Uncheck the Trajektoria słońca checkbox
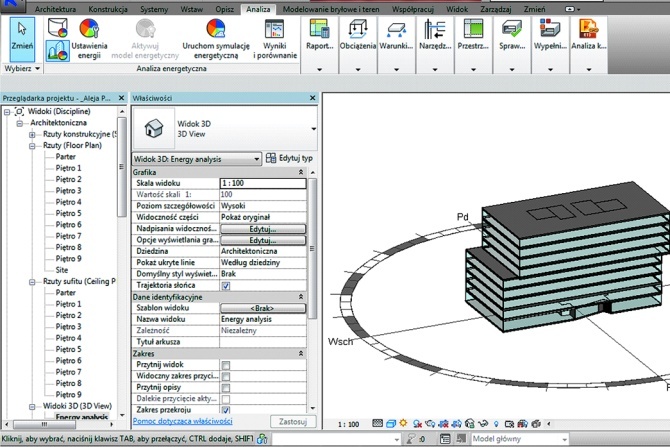670x447 pixels. 226,286
